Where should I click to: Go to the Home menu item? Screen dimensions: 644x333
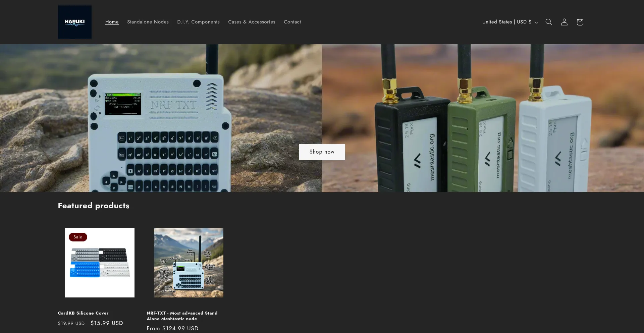(x=112, y=22)
